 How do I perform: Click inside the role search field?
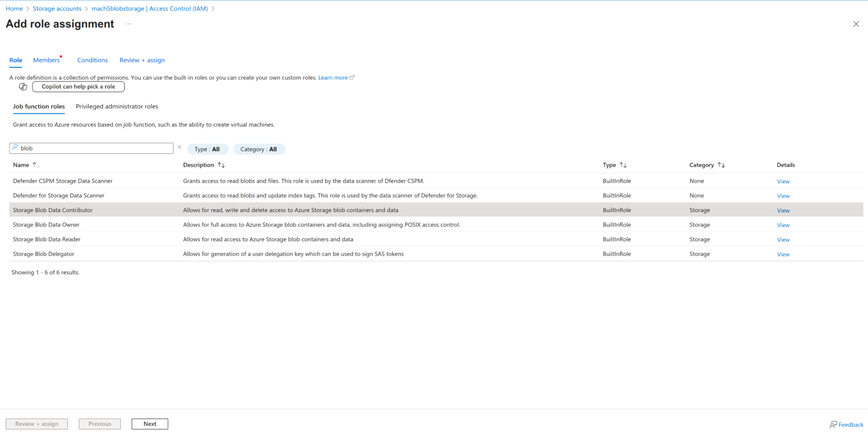pos(96,148)
